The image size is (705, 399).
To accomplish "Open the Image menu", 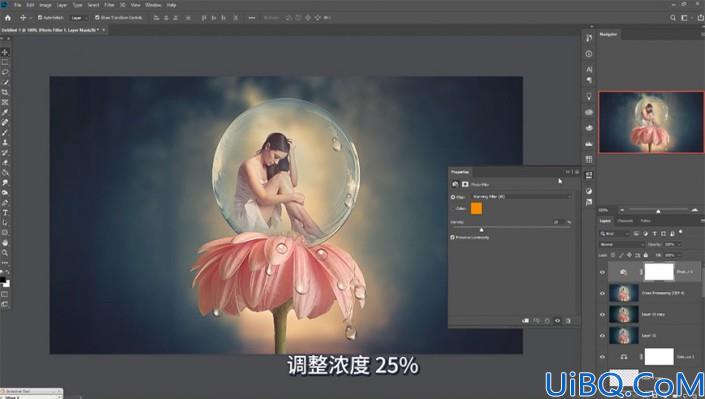I will point(45,5).
